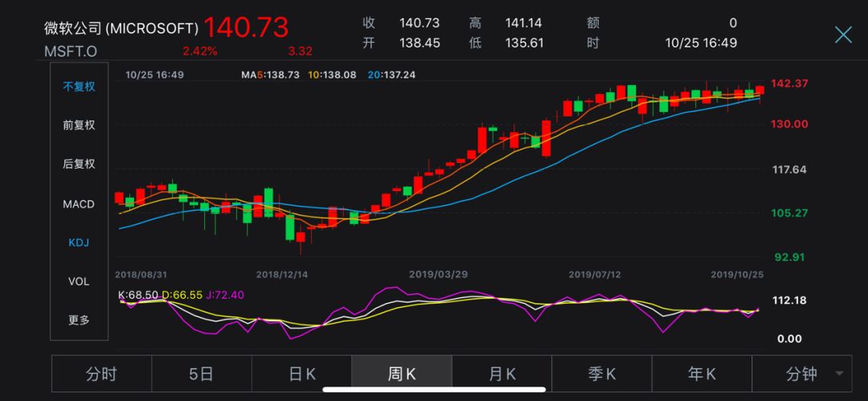Tap the latest weekly candlestick on chart
Screen dimensions: 868x401
tap(759, 90)
